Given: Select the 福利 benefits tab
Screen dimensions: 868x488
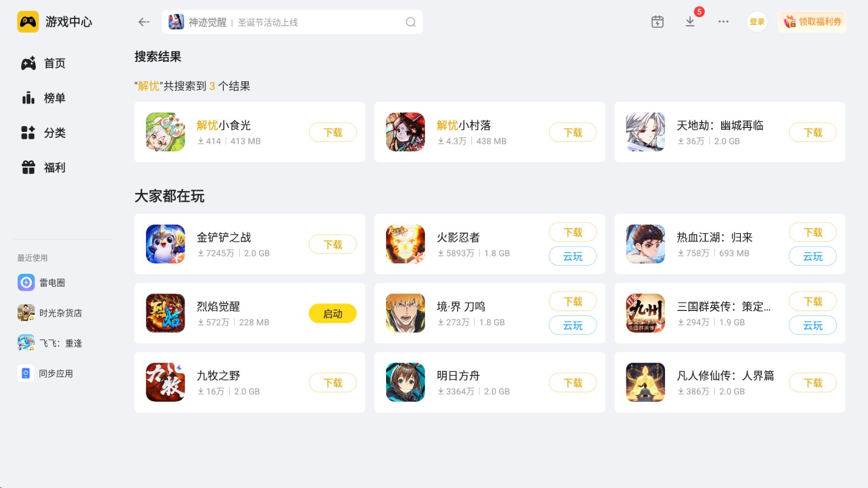Looking at the screenshot, I should 44,168.
